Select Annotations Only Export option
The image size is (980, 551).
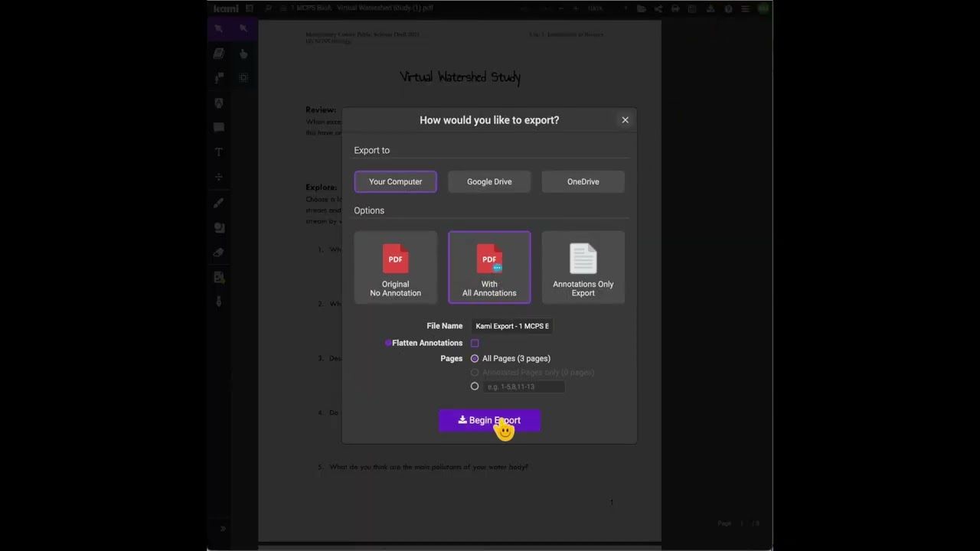[x=583, y=268]
